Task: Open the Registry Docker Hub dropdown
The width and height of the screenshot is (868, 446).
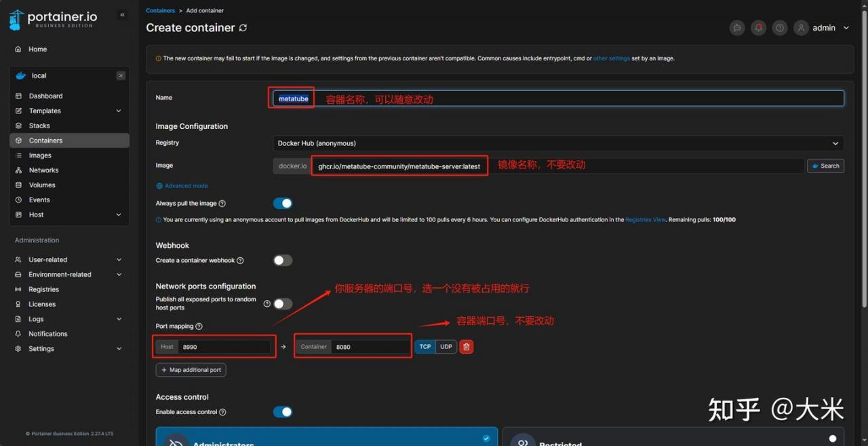Action: pyautogui.click(x=559, y=143)
